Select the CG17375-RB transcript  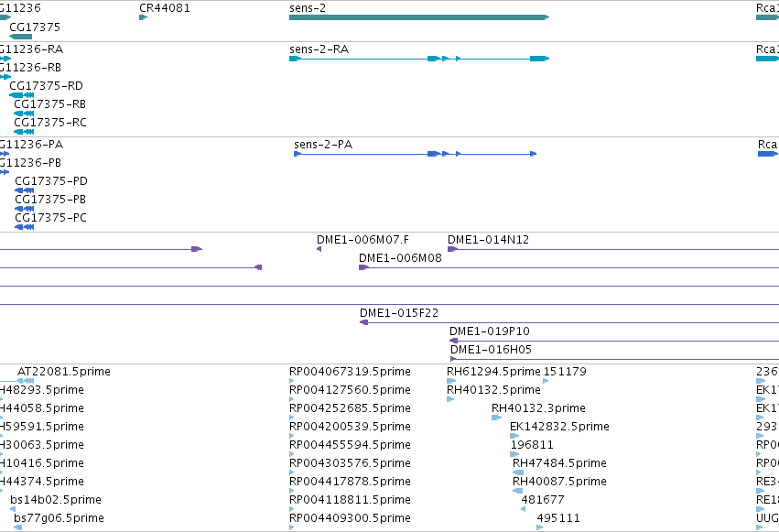click(x=24, y=114)
